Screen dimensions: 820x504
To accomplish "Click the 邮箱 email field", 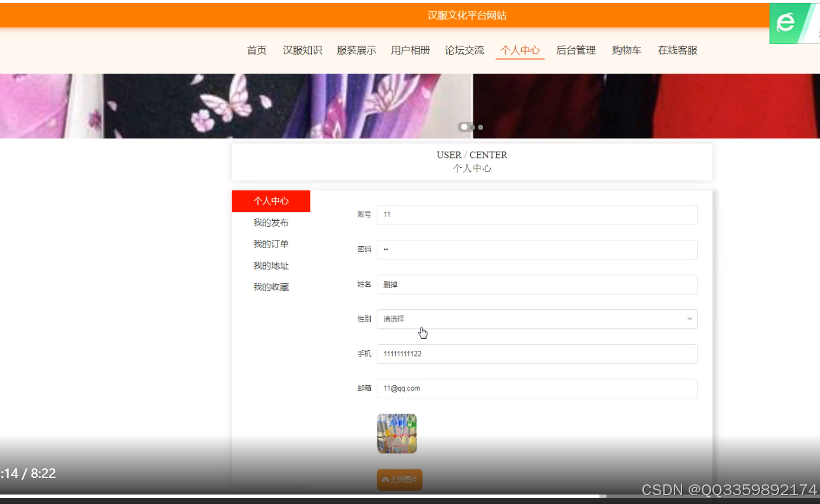I will [x=537, y=389].
